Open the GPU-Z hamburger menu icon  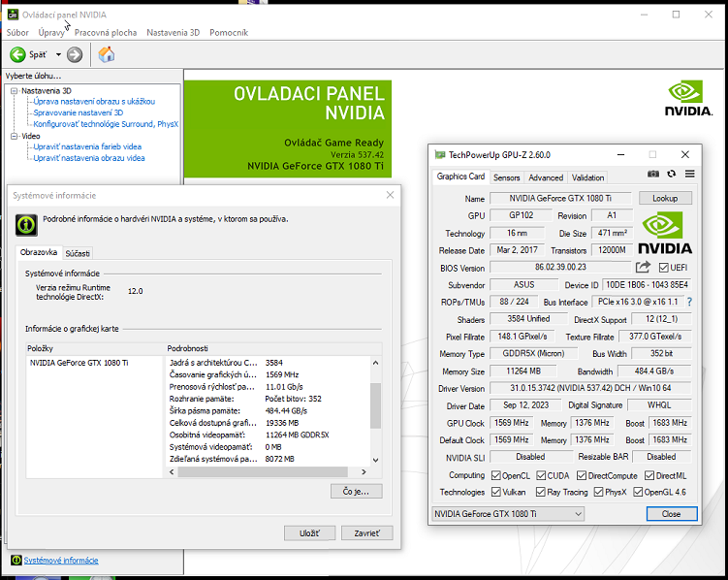690,174
